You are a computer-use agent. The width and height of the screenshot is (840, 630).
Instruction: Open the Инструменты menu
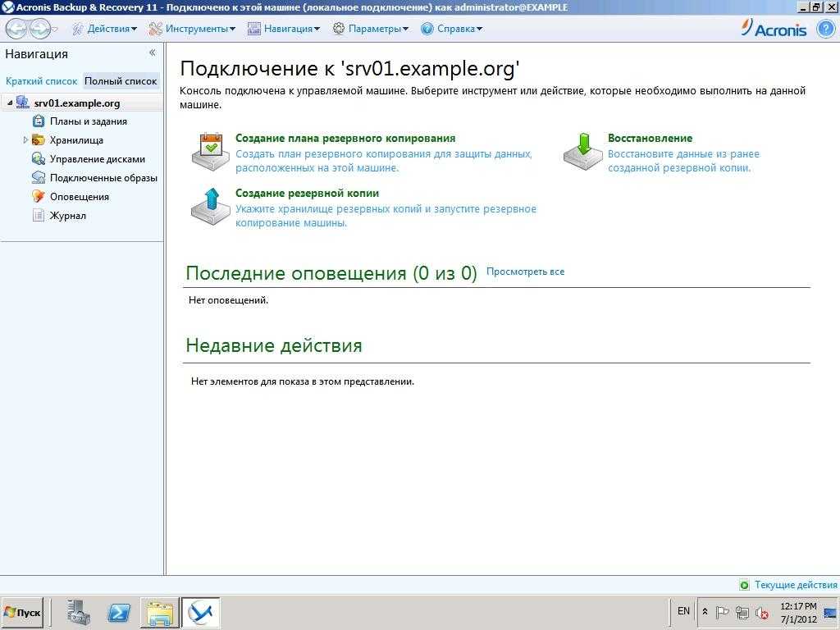pos(193,29)
